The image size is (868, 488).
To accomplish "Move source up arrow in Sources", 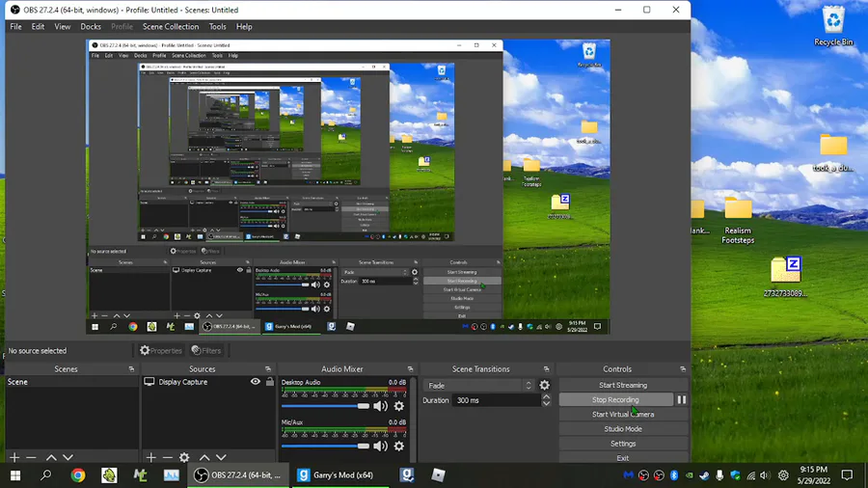I will (x=204, y=457).
